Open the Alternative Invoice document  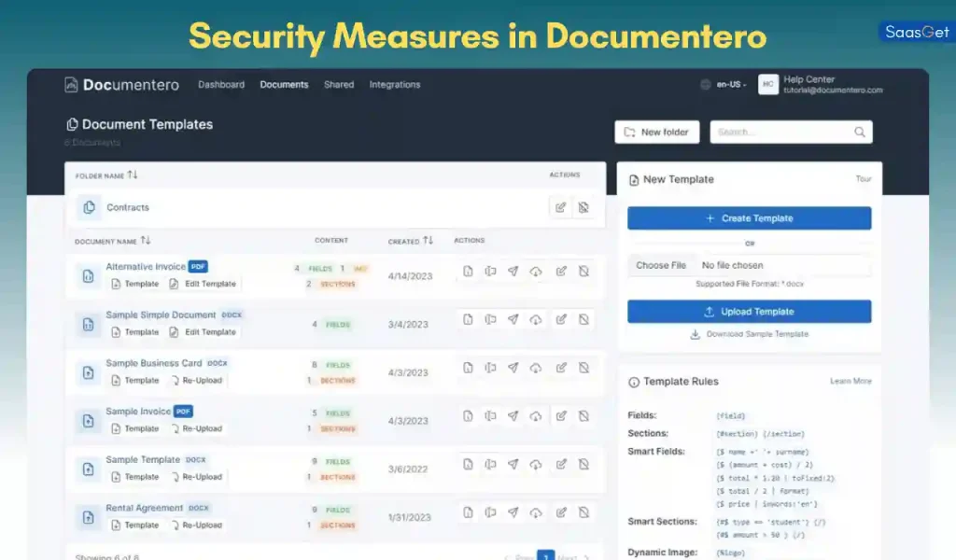coord(146,267)
